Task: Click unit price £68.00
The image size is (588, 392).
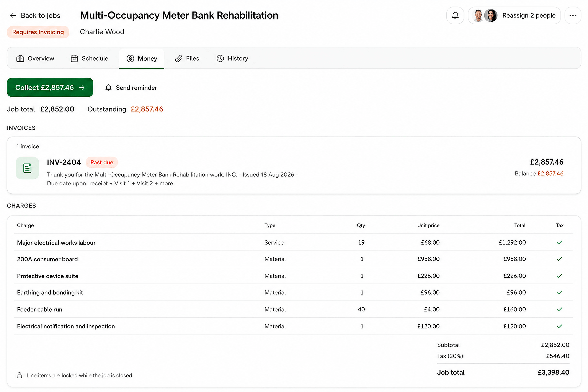Action: pyautogui.click(x=430, y=243)
